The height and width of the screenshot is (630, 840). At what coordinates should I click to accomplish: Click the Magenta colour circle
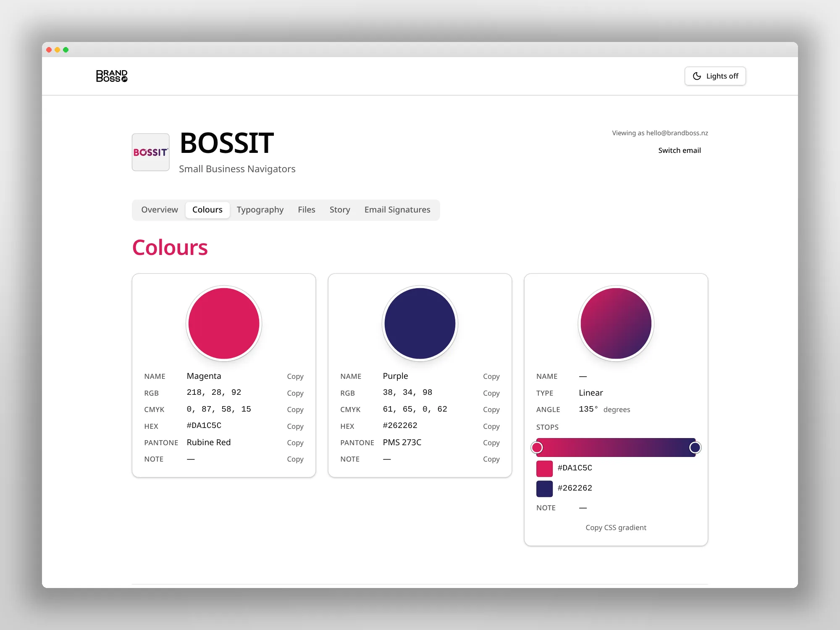pyautogui.click(x=224, y=323)
